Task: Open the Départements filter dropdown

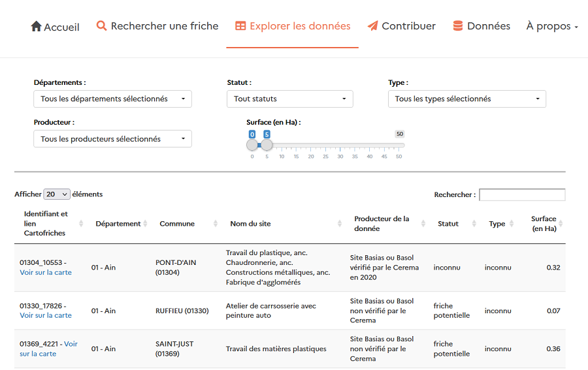Action: pyautogui.click(x=112, y=99)
